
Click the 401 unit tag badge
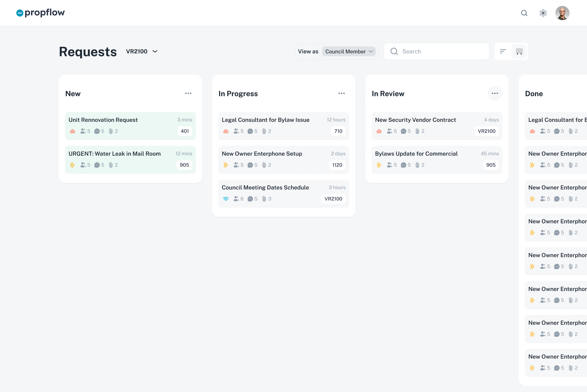pyautogui.click(x=185, y=131)
